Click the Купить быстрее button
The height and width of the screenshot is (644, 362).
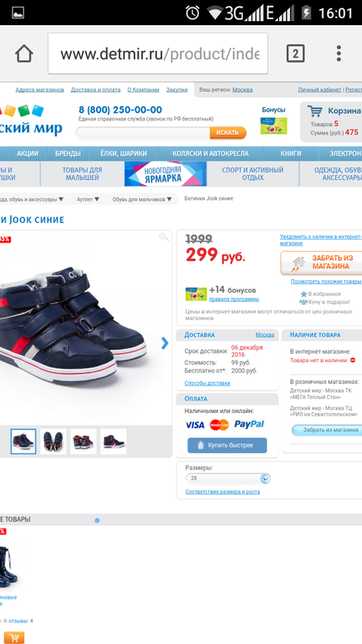(x=227, y=445)
